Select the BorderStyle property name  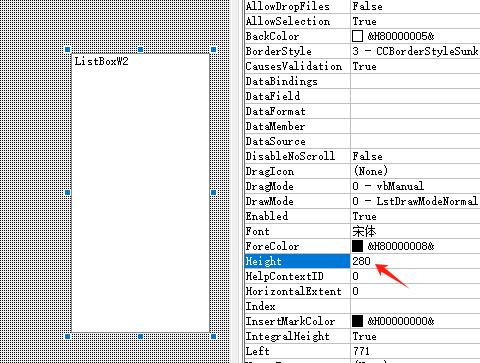click(279, 51)
